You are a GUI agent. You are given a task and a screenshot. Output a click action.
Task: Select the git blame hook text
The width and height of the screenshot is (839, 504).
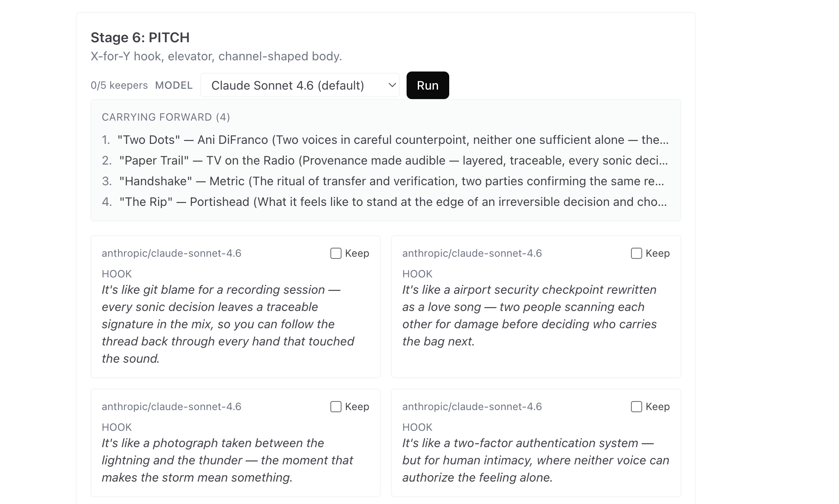[228, 324]
